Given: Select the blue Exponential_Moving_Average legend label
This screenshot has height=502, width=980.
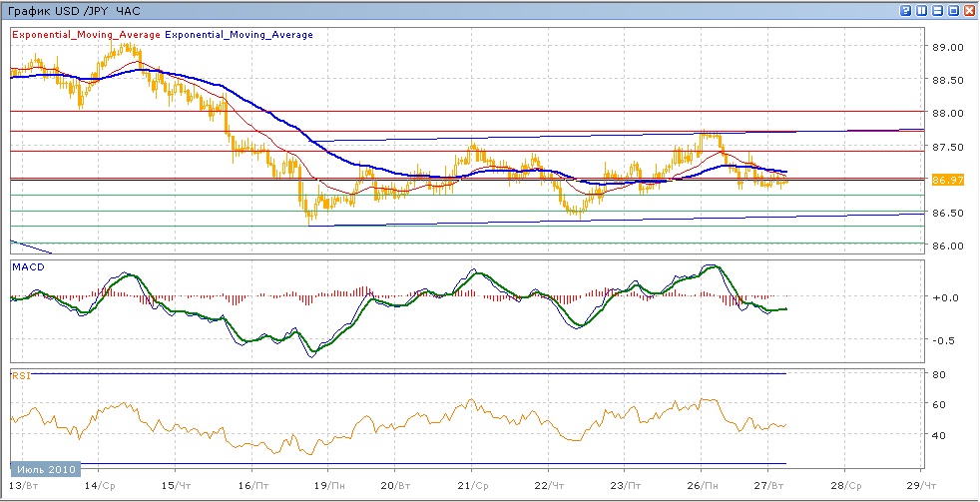Looking at the screenshot, I should 239,35.
